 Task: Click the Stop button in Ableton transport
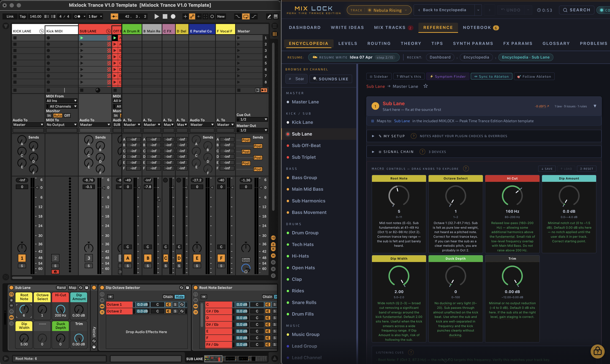click(165, 16)
